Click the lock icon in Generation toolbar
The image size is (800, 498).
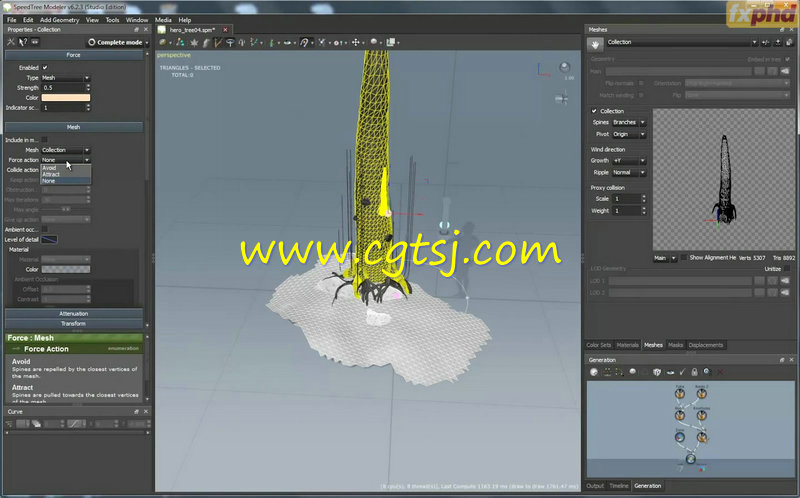(694, 372)
